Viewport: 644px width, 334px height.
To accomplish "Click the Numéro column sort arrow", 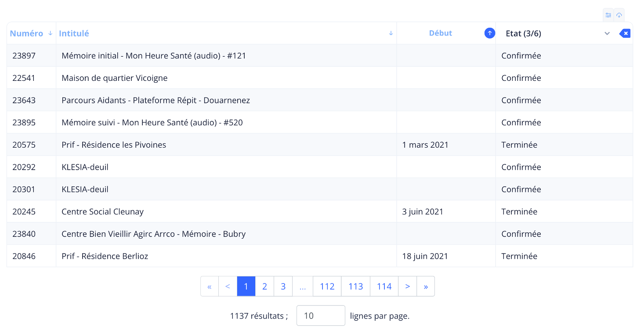I will tap(50, 33).
